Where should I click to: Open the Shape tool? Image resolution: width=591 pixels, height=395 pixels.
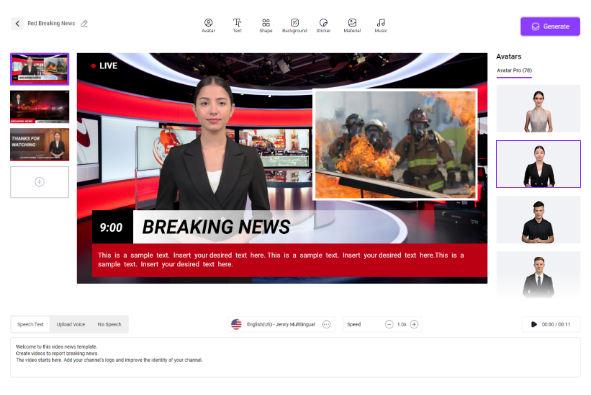click(x=266, y=26)
